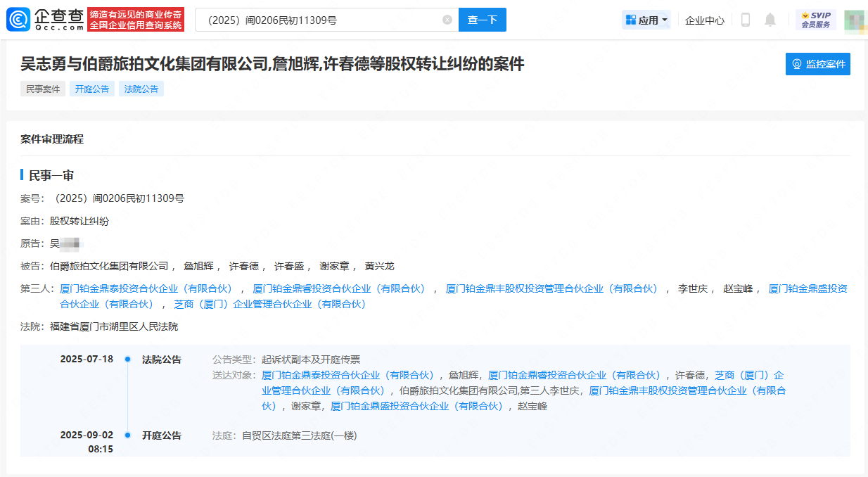Open 企业中心 menu item
This screenshot has width=868, height=477.
click(x=705, y=20)
